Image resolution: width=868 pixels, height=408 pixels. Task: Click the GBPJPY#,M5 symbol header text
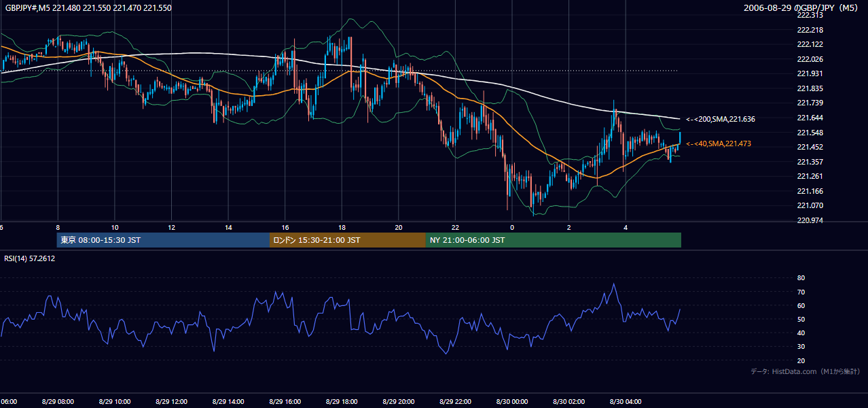tap(88, 8)
